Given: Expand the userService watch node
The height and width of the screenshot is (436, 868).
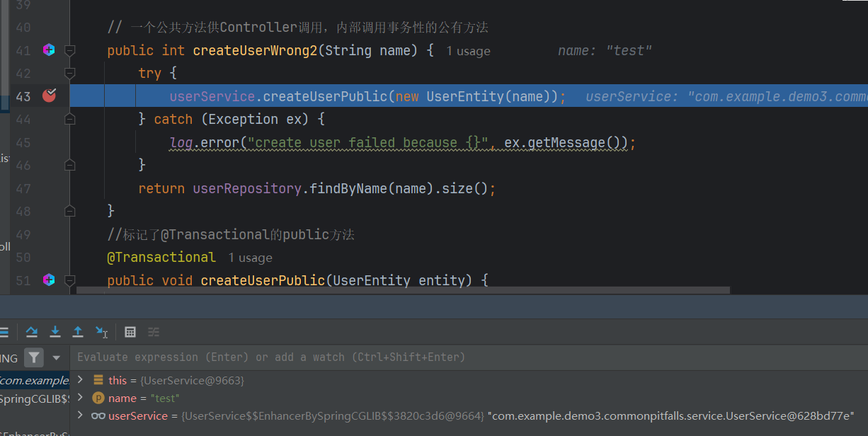Looking at the screenshot, I should click(80, 415).
